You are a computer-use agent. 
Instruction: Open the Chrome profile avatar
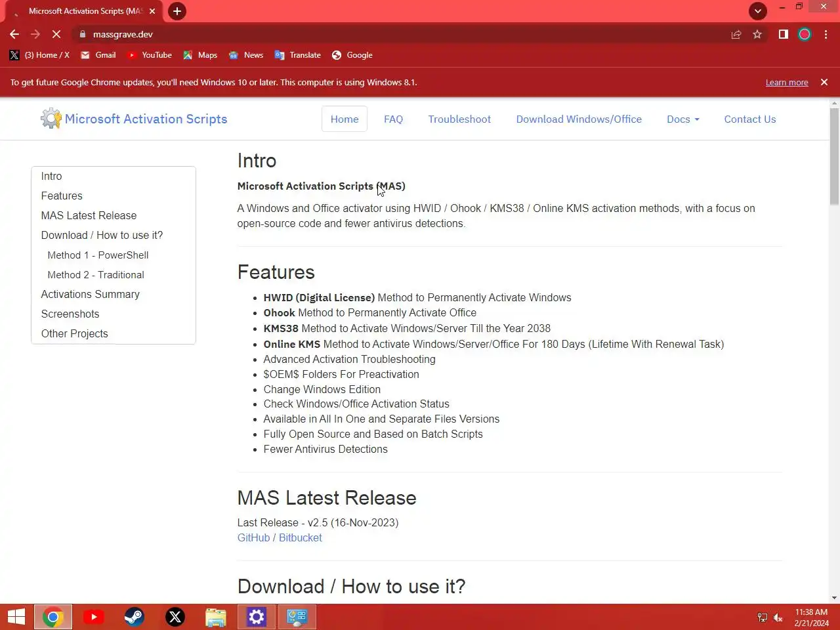(805, 34)
